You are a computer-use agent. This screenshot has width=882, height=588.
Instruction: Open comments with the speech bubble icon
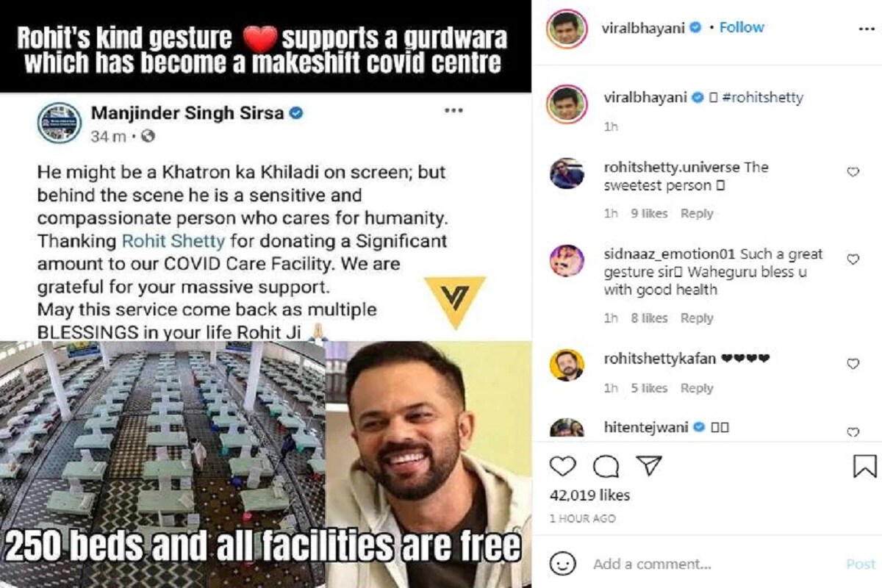606,466
